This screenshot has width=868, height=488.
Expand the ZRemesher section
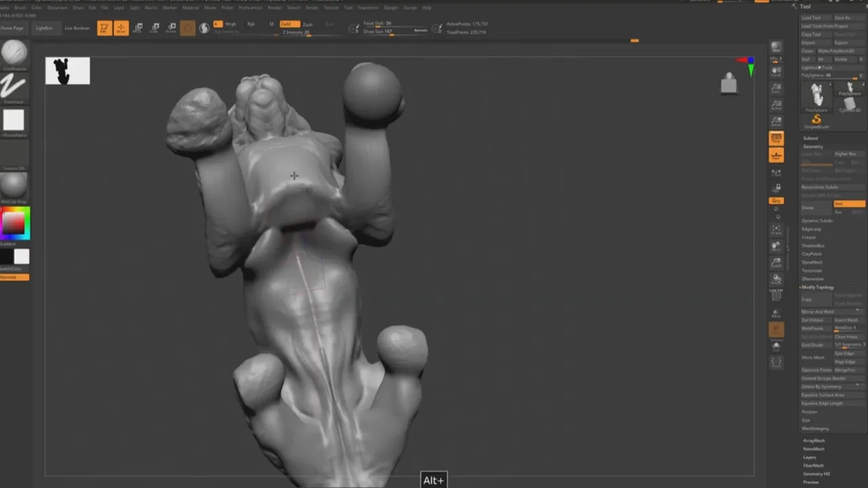pos(812,279)
